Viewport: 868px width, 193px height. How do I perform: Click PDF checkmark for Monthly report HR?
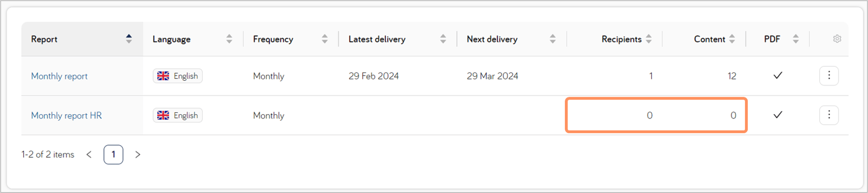pos(778,115)
